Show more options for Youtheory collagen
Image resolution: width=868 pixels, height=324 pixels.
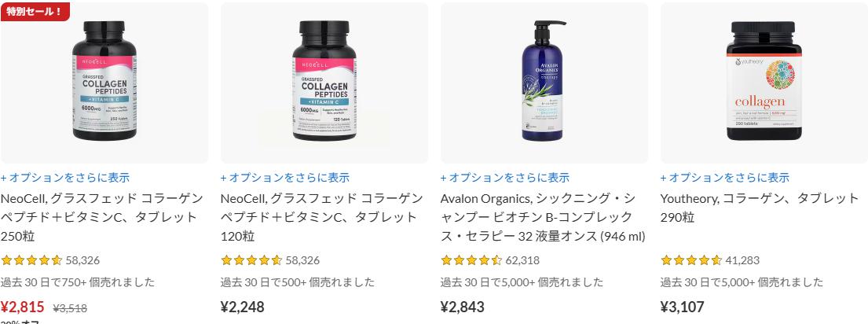point(724,178)
